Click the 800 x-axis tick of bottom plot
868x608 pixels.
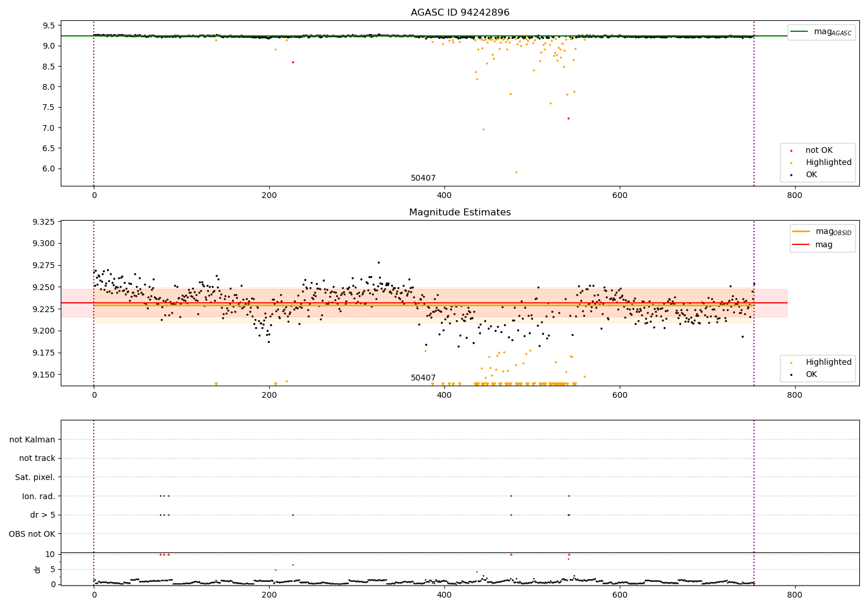pyautogui.click(x=795, y=595)
